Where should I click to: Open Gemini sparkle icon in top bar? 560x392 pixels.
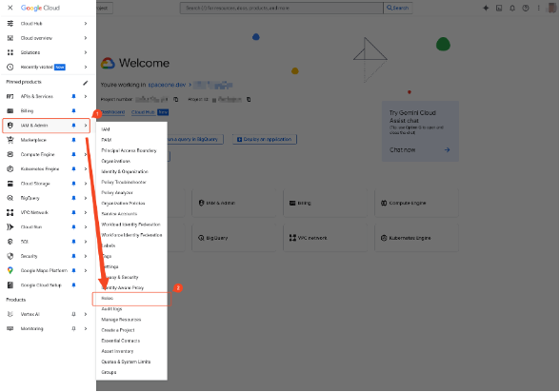coord(486,8)
